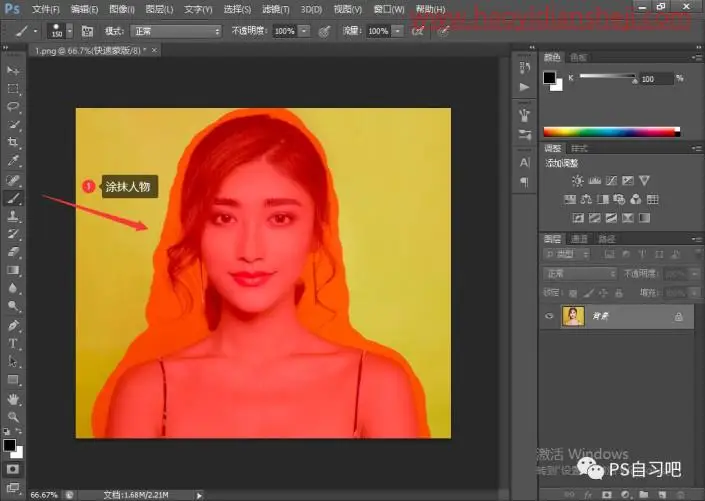Open the 流量 slider dropdown arrow
Image resolution: width=705 pixels, height=501 pixels.
[398, 31]
